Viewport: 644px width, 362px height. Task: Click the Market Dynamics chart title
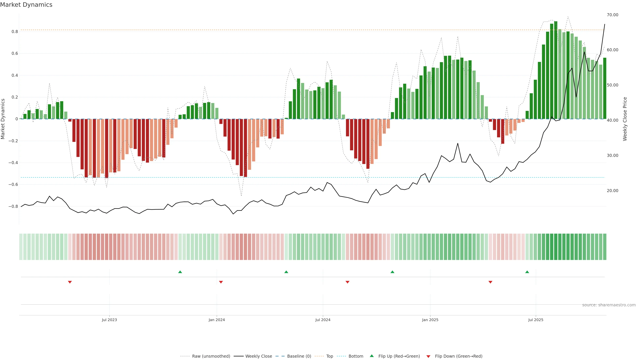[26, 5]
